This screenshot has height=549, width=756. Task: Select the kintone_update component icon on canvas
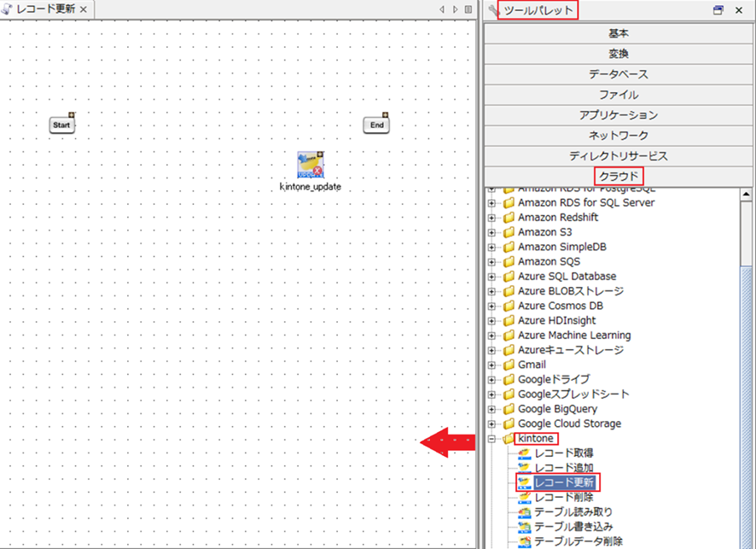(311, 165)
